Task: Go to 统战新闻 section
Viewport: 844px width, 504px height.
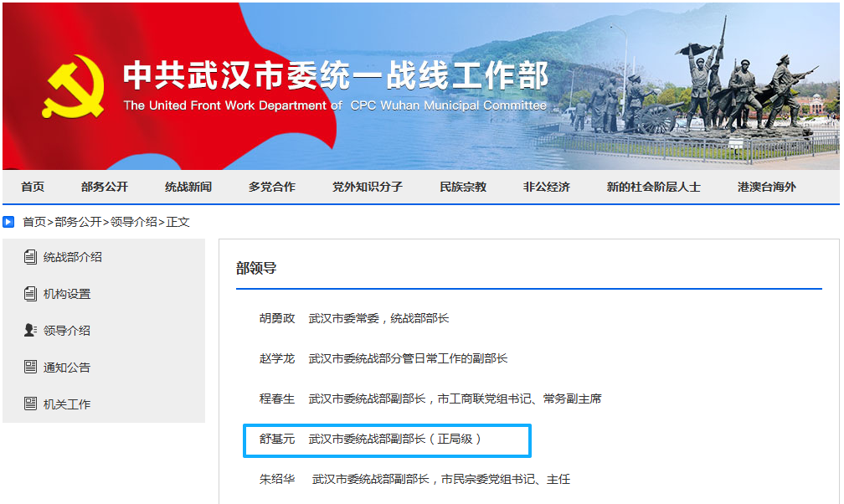Action: click(188, 187)
